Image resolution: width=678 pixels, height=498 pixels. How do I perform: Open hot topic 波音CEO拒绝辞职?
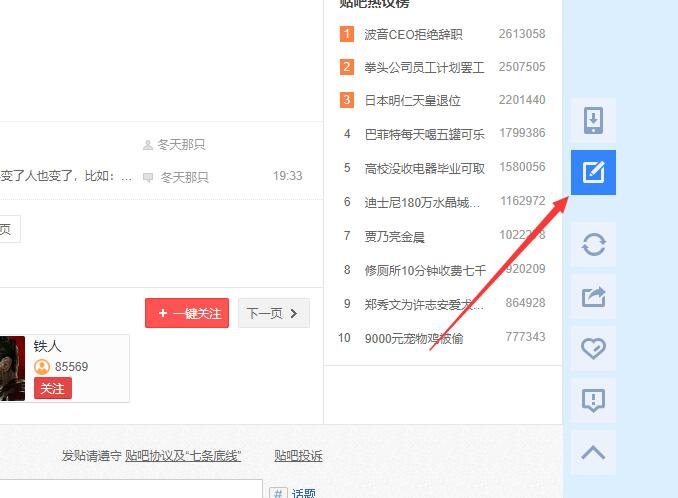tap(413, 34)
